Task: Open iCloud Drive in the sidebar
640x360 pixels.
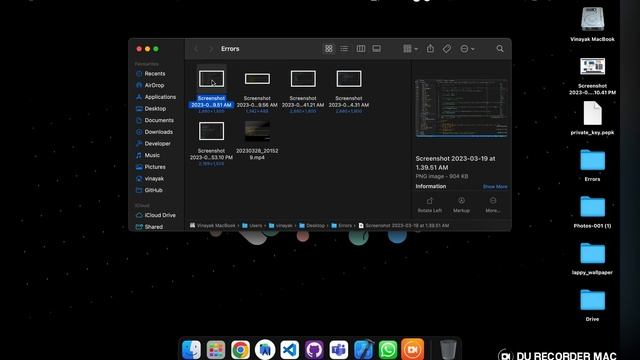Action: coord(156,215)
